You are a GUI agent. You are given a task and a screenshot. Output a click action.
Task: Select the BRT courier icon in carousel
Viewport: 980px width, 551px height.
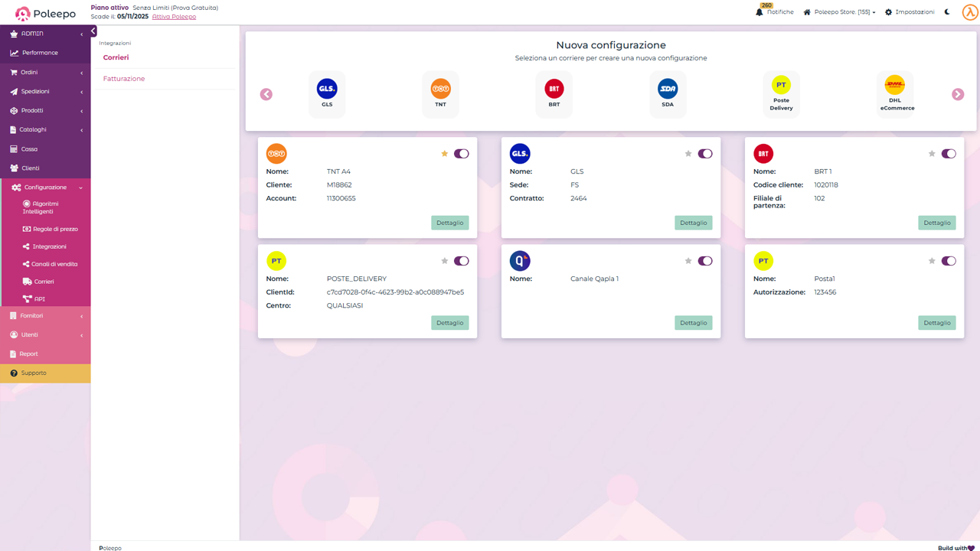click(x=554, y=94)
